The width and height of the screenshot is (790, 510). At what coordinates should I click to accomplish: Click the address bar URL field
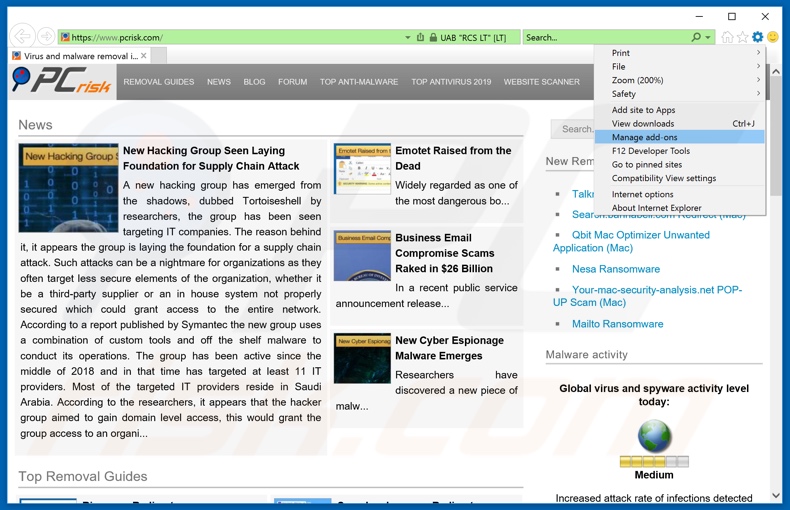pos(232,37)
